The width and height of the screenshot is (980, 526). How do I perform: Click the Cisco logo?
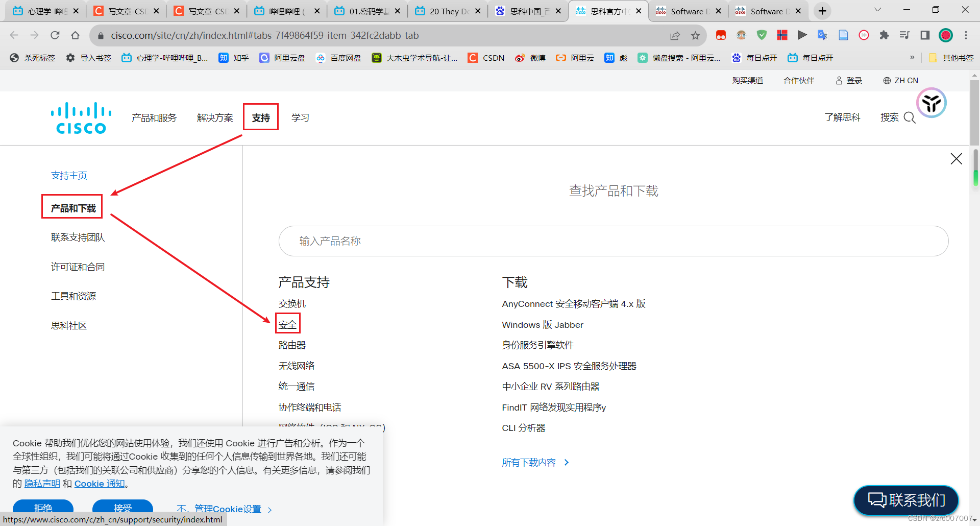(81, 118)
